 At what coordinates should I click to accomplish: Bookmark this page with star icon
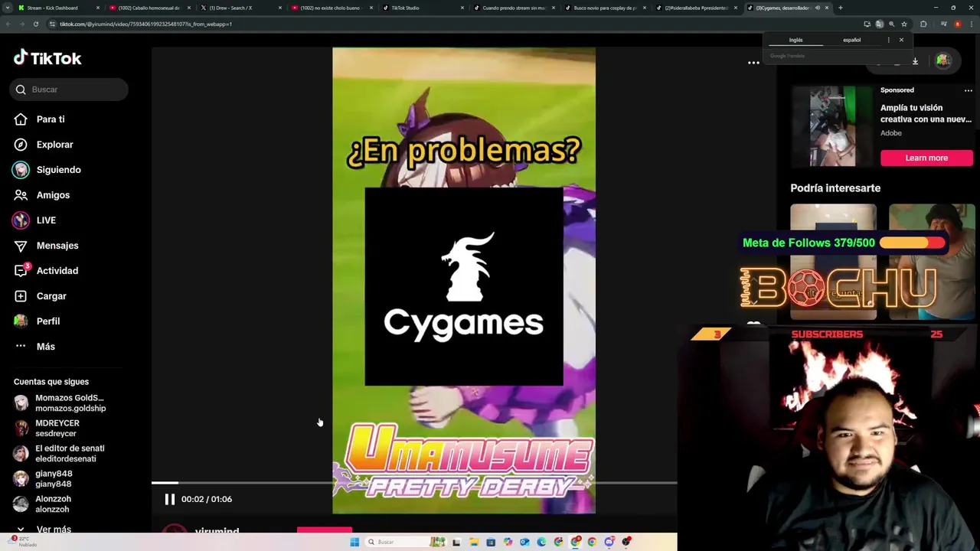(x=904, y=24)
